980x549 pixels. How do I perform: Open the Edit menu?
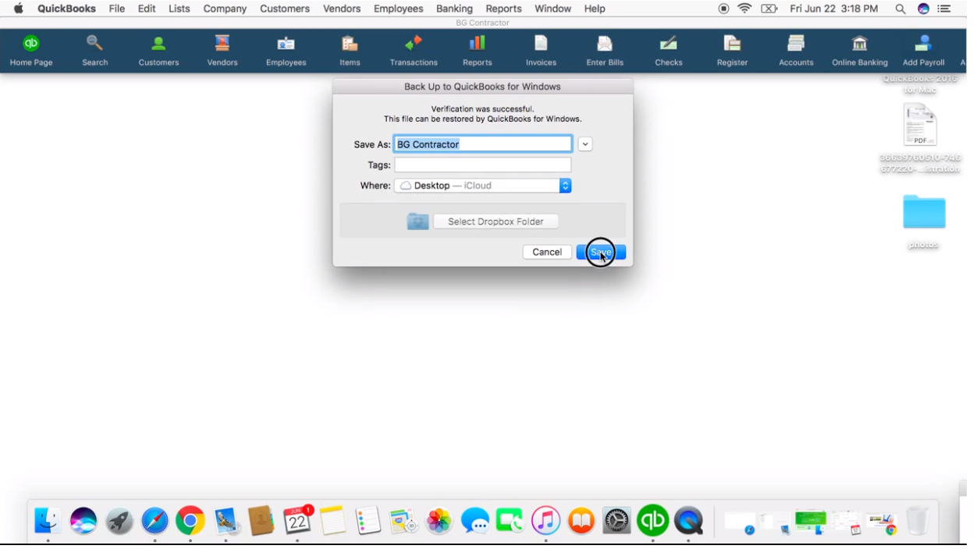(147, 9)
